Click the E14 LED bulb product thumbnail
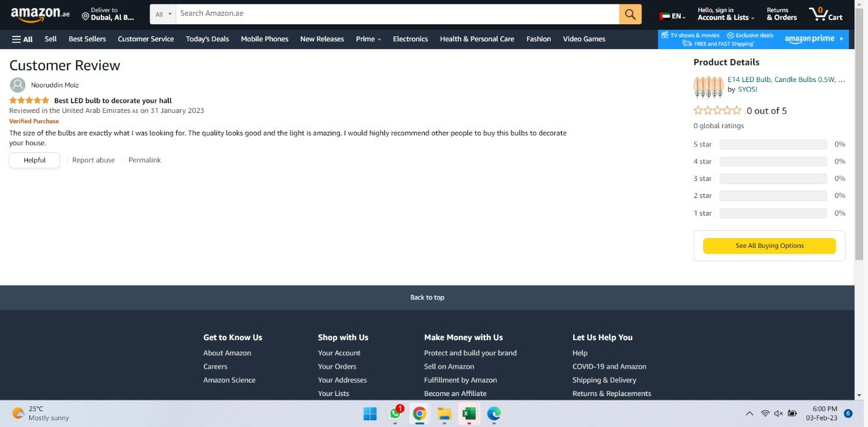Screen dimensions: 868x427 708,87
